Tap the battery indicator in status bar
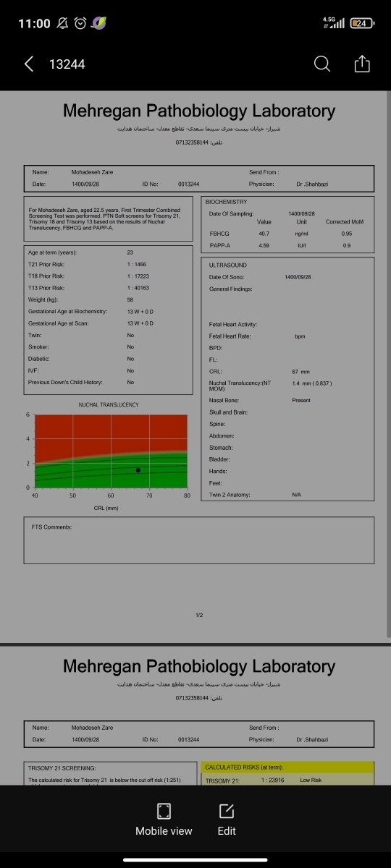The height and width of the screenshot is (868, 391). (361, 23)
